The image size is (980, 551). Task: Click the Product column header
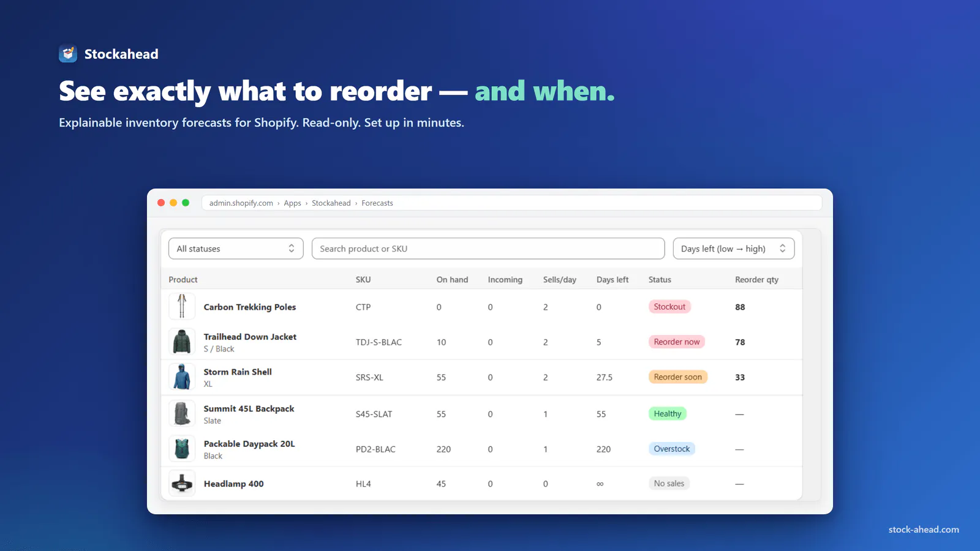coord(183,280)
